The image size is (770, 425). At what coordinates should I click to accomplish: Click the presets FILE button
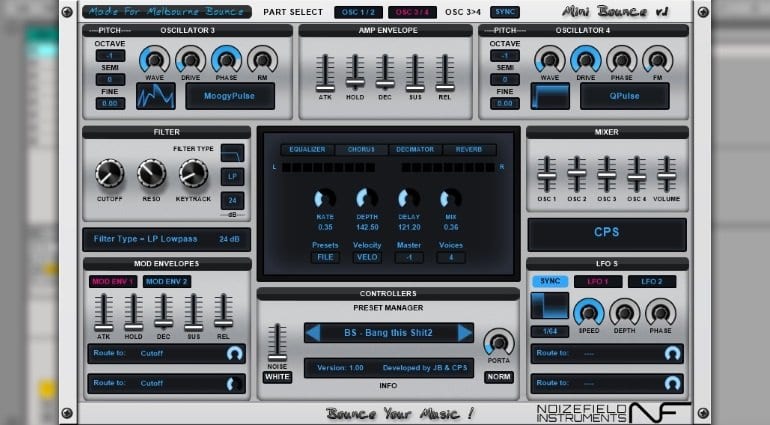click(x=325, y=257)
